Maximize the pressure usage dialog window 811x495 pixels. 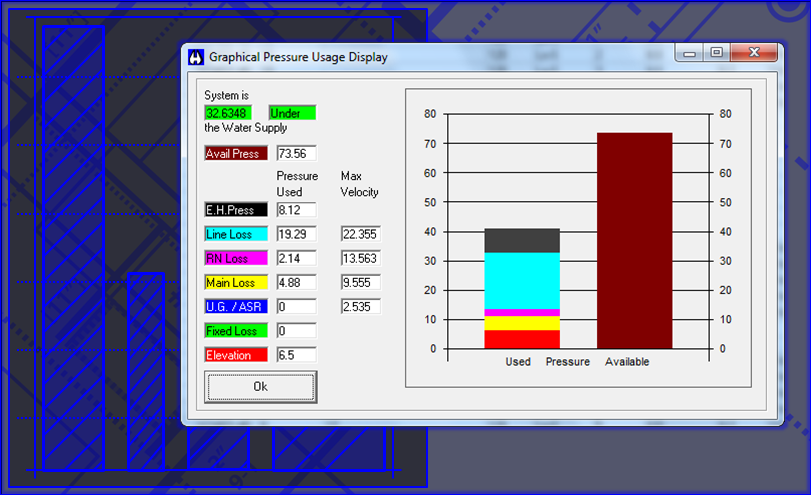click(716, 53)
